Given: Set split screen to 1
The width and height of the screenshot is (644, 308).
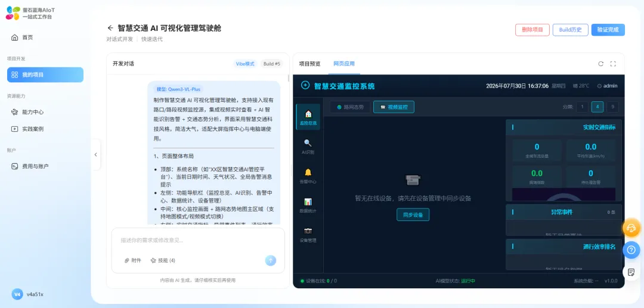Looking at the screenshot, I should pyautogui.click(x=582, y=107).
